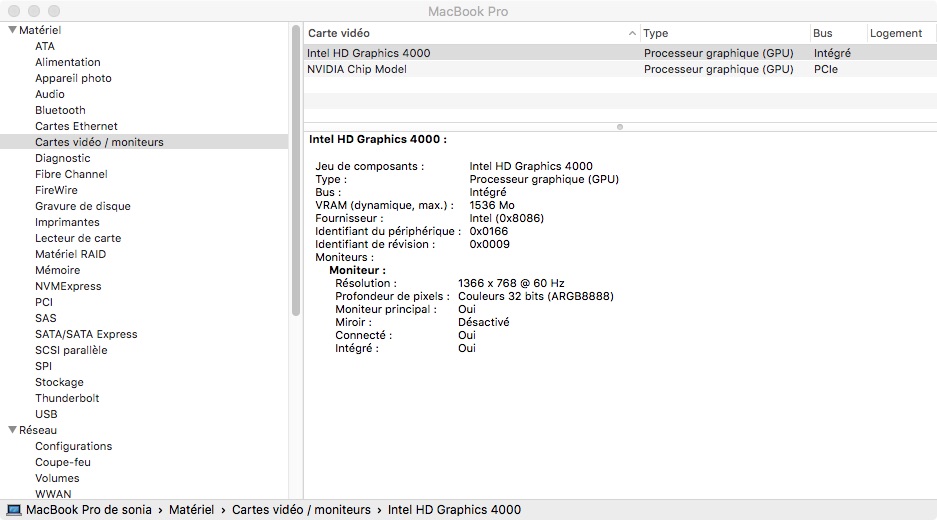Open ATA in the sidebar
Screen dimensions: 937x520
[45, 46]
